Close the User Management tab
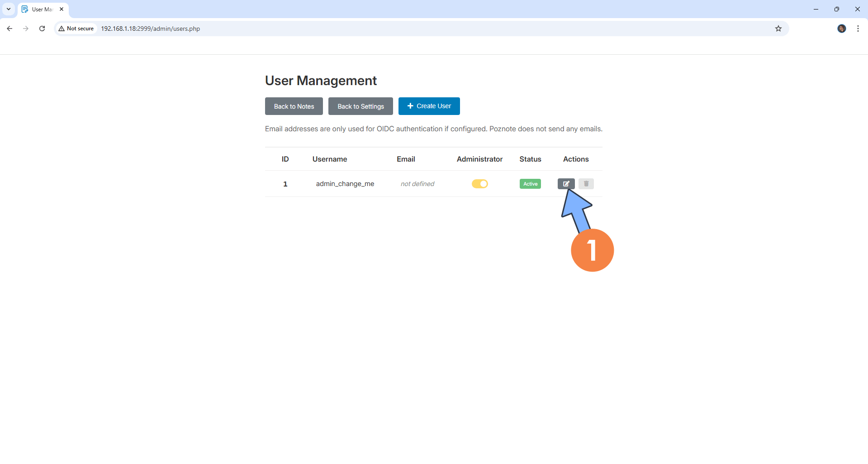This screenshot has height=464, width=868. click(x=62, y=9)
